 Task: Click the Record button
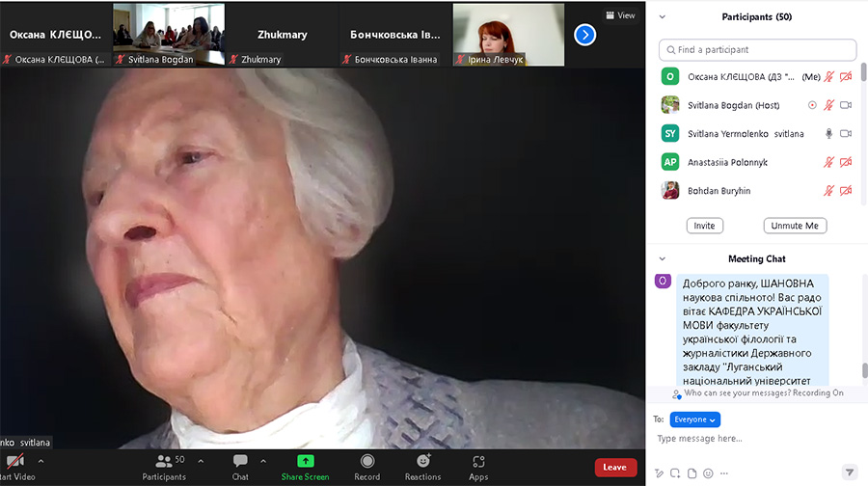(367, 467)
